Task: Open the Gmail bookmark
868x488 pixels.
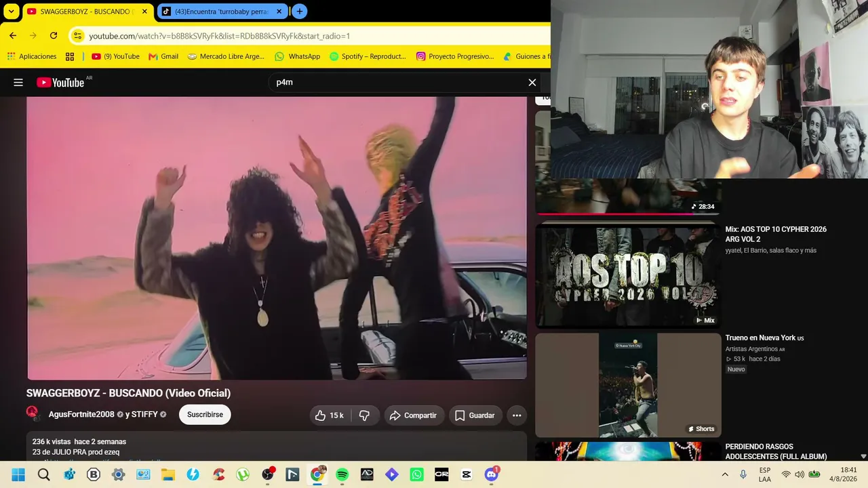Action: click(x=163, y=56)
